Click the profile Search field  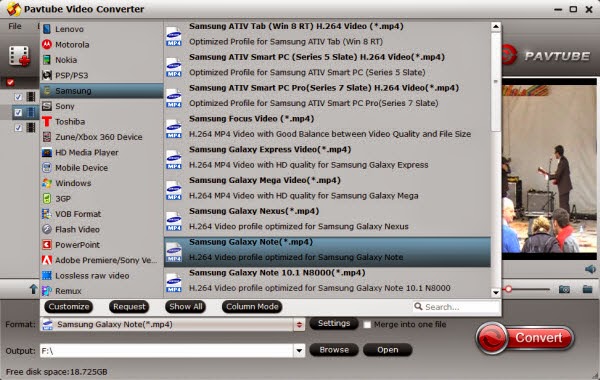456,307
